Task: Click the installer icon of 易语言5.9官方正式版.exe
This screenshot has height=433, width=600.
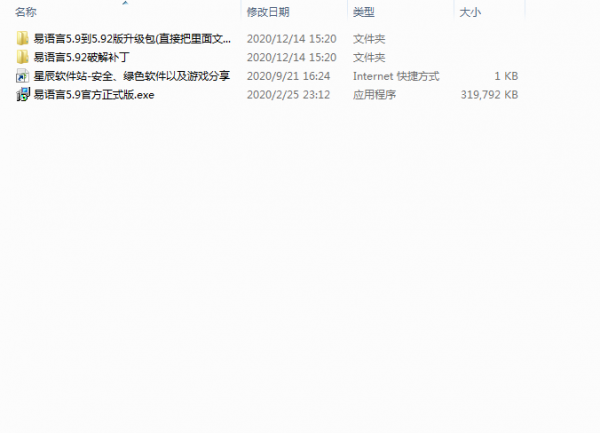Action: pos(23,94)
